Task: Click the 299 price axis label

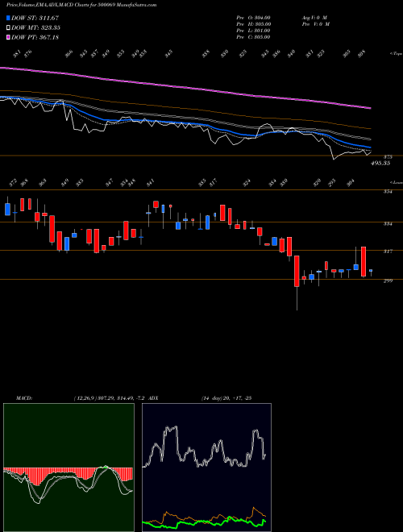Action: click(388, 281)
